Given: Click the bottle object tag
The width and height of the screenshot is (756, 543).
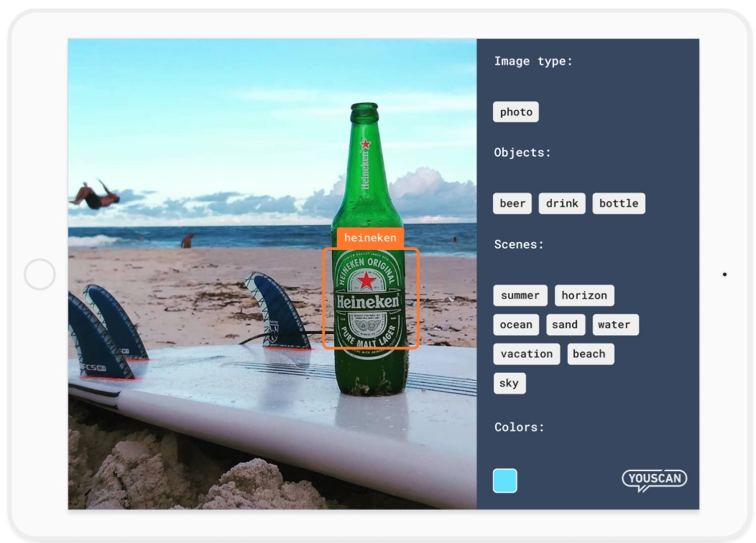Looking at the screenshot, I should 619,203.
